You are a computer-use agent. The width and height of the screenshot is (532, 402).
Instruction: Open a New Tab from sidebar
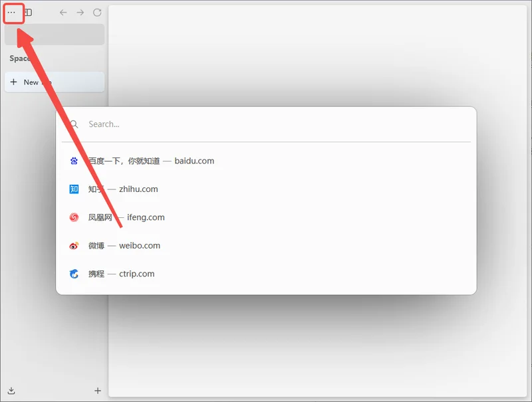(x=55, y=82)
